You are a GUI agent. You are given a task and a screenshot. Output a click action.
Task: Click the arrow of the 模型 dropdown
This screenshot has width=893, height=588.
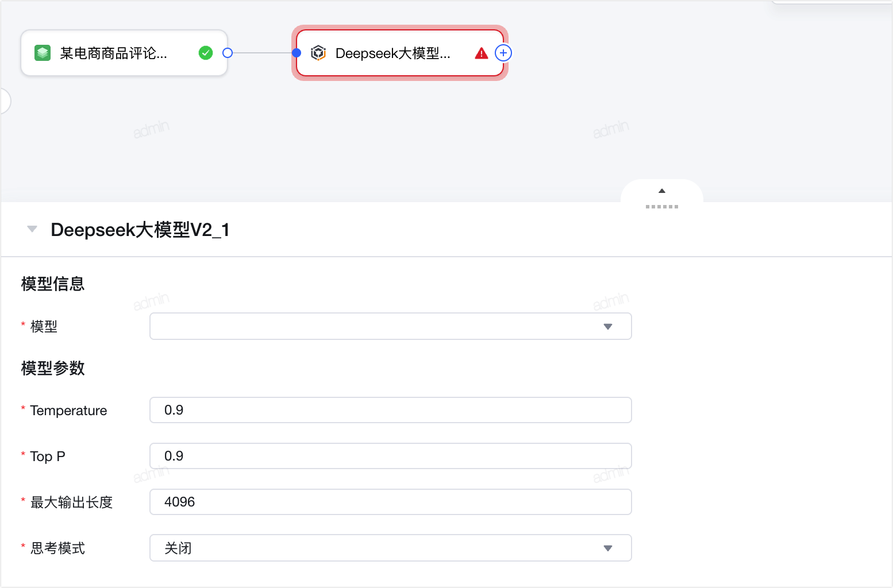608,327
